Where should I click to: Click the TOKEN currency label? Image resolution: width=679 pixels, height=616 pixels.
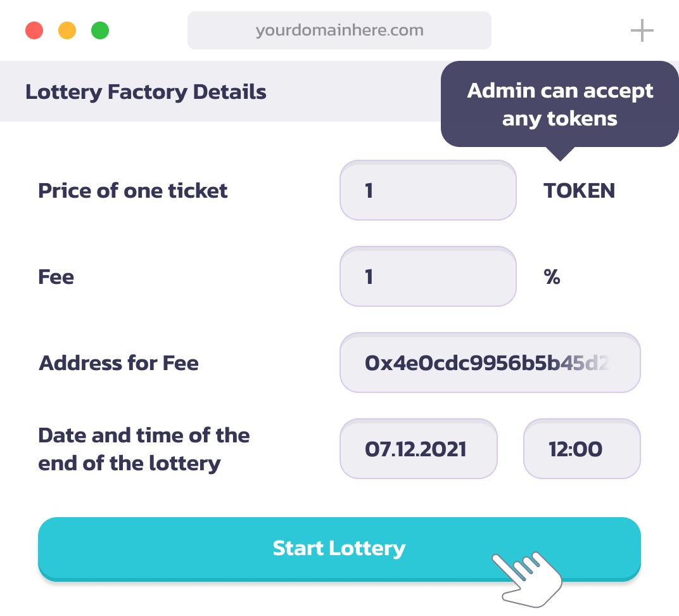[579, 191]
